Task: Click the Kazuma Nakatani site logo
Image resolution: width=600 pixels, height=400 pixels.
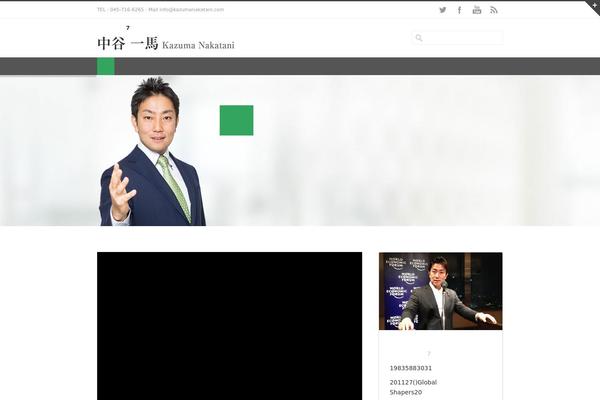Action: (x=166, y=43)
